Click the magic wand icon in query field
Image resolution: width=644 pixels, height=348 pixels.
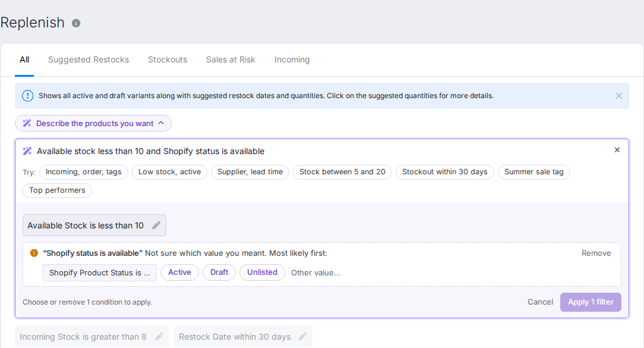coord(27,151)
